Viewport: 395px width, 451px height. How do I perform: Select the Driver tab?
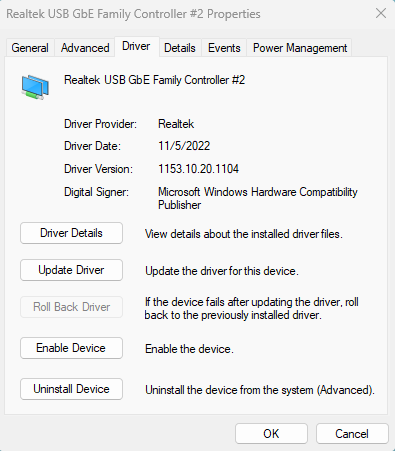tap(136, 46)
